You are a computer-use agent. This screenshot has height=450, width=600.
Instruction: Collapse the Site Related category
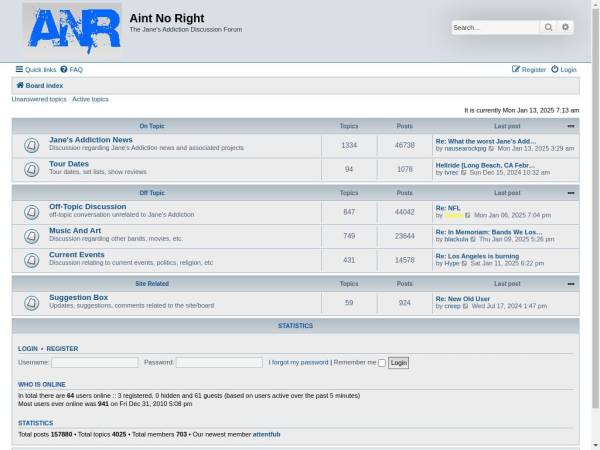(x=571, y=284)
